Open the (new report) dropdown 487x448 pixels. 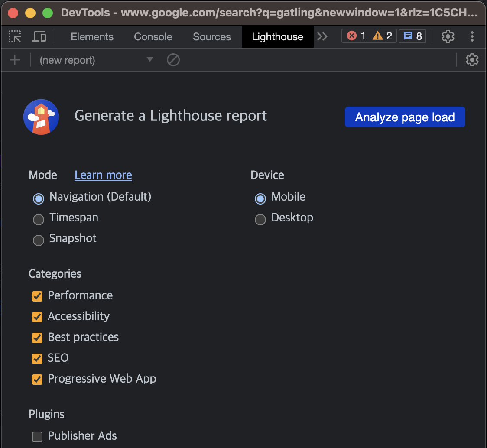96,60
